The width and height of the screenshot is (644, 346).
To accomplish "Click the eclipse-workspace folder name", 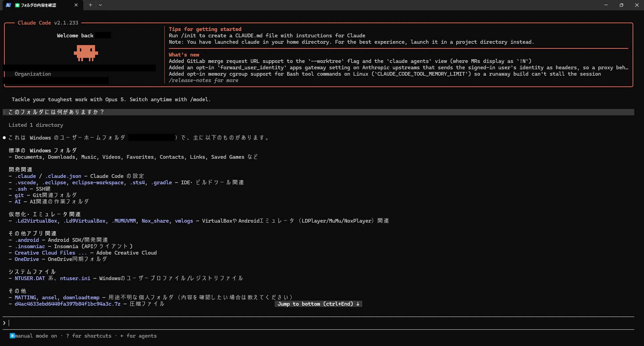I will pos(98,183).
